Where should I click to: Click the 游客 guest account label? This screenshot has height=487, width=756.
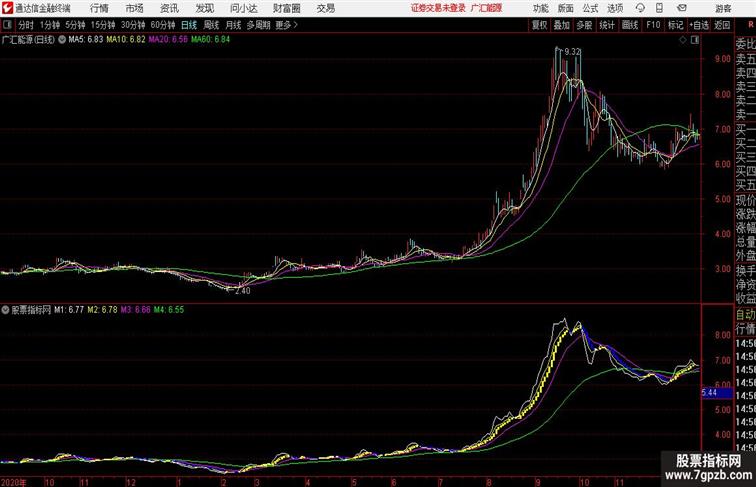click(723, 8)
